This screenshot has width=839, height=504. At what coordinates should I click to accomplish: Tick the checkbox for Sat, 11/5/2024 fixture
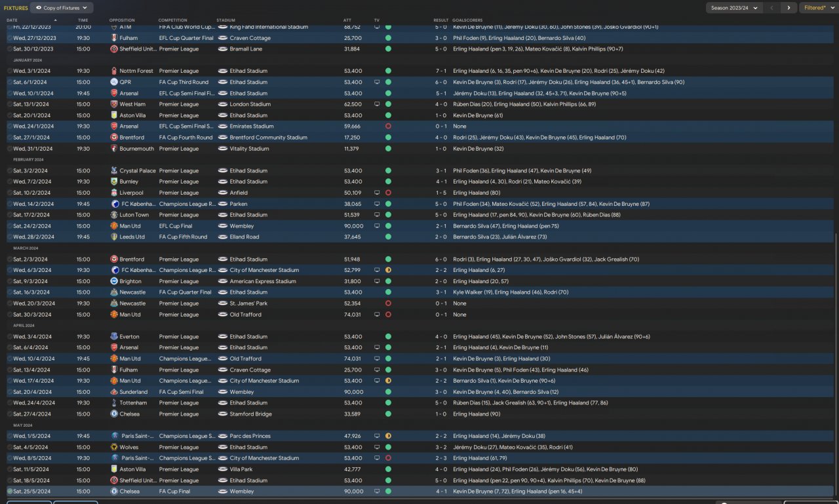(x=10, y=469)
